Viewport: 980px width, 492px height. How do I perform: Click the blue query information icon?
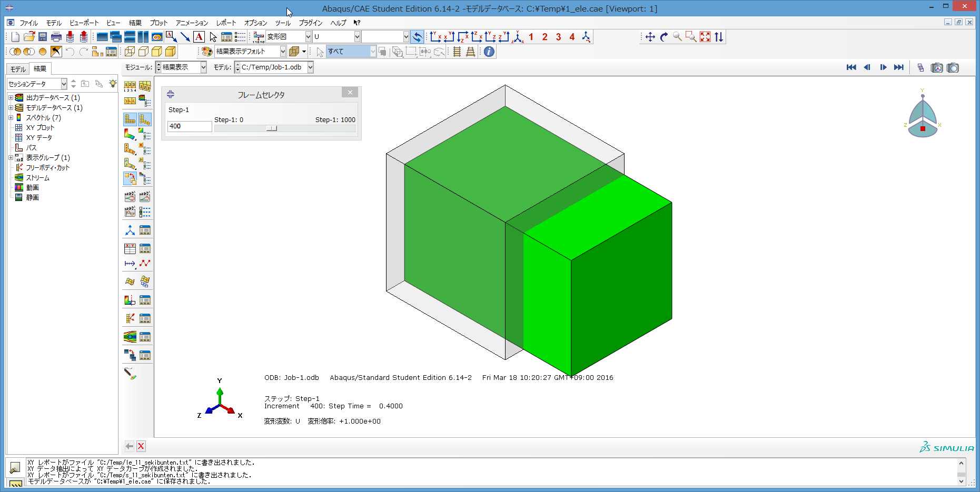click(489, 52)
